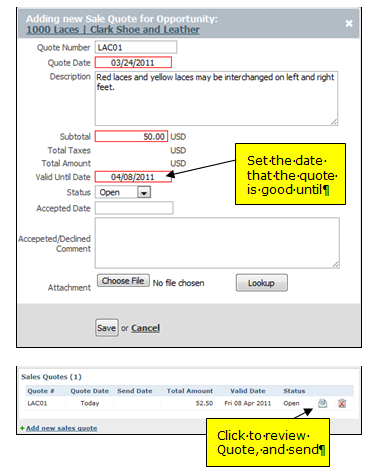Screen dimensions: 379x475
Task: Close the new Sale Quote dialog
Action: pos(349,24)
